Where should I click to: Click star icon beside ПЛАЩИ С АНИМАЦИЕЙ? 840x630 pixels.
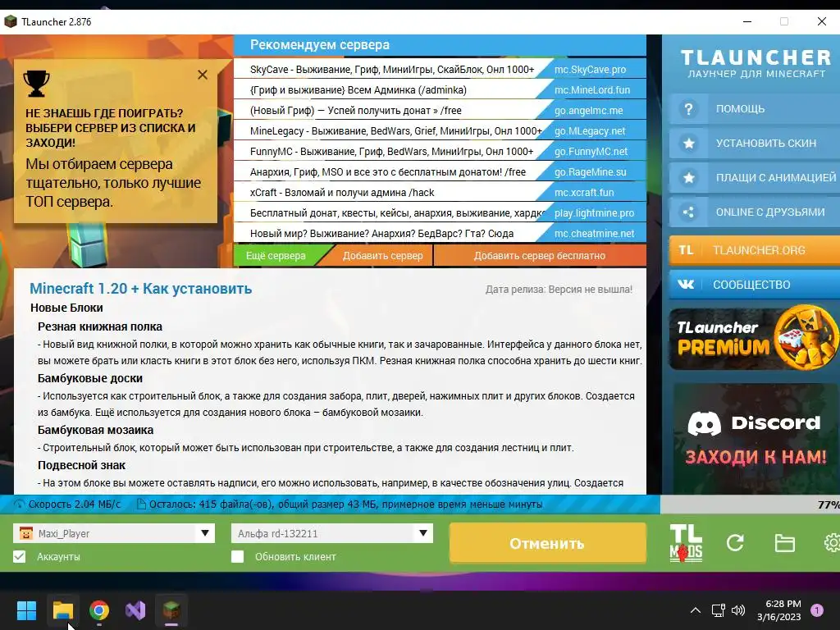tap(689, 177)
